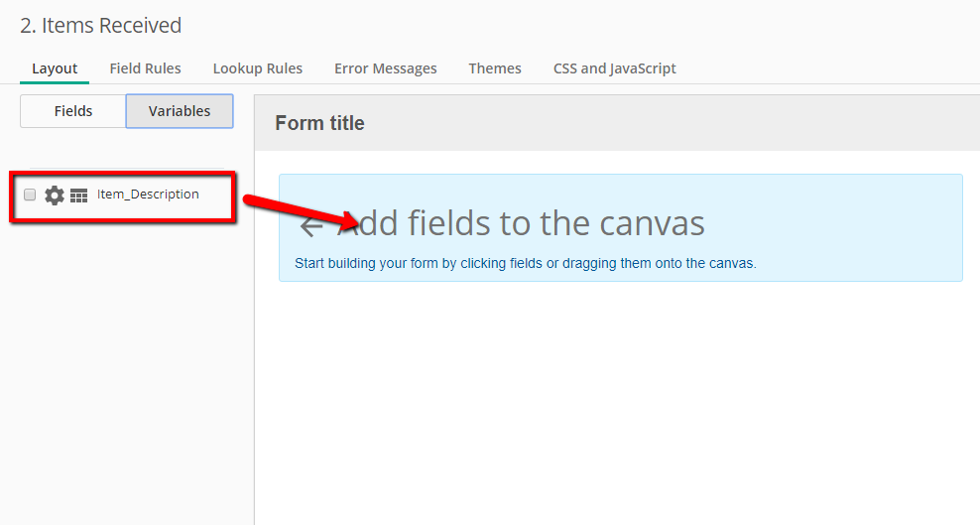Open the CSS and JavaScript tab
This screenshot has height=525, width=980.
click(614, 68)
